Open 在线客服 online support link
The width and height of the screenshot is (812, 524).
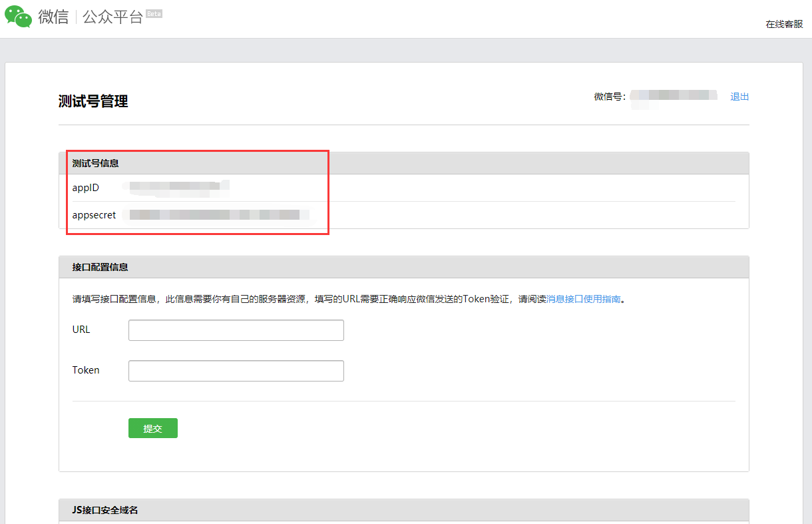784,24
